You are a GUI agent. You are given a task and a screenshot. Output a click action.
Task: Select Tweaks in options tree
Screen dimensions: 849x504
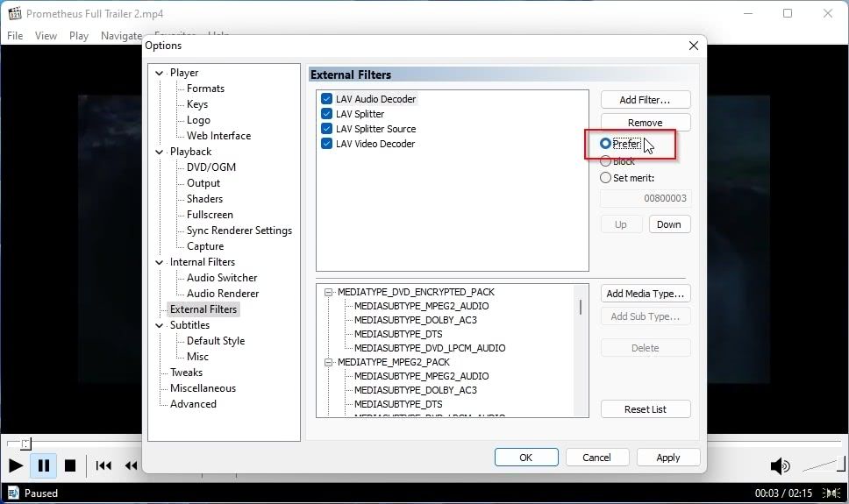click(186, 373)
